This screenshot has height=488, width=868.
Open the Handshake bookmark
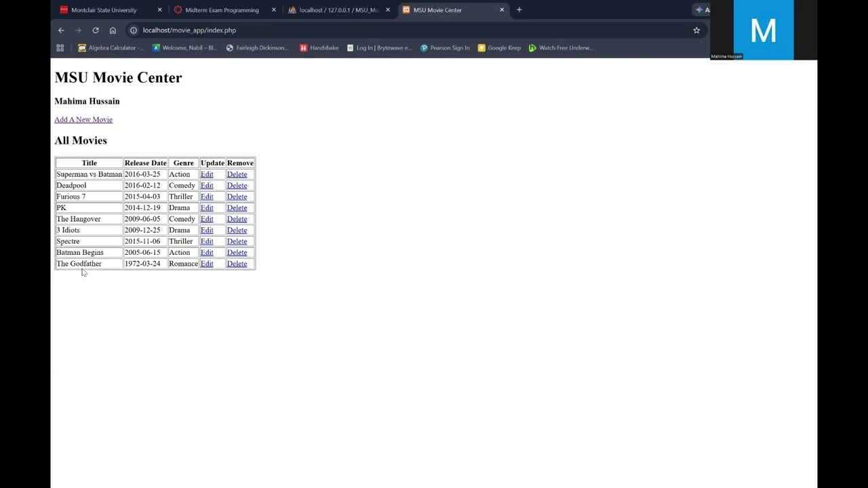click(x=319, y=48)
